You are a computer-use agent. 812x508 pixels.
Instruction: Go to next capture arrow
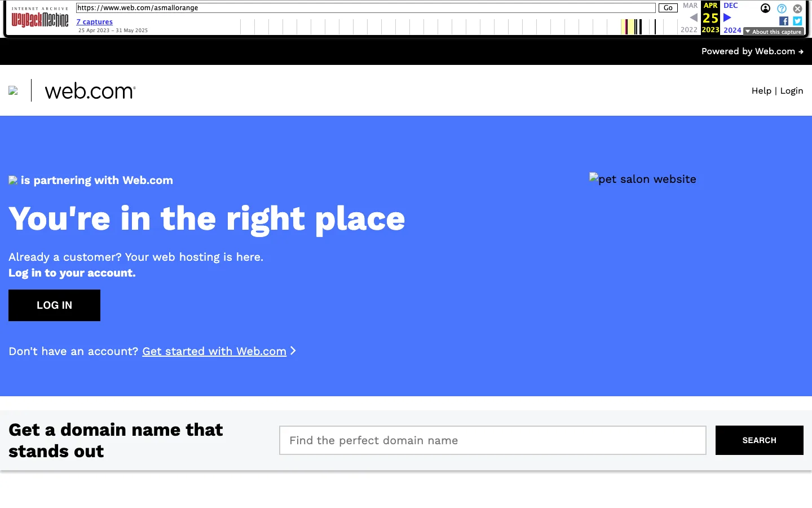click(x=727, y=17)
